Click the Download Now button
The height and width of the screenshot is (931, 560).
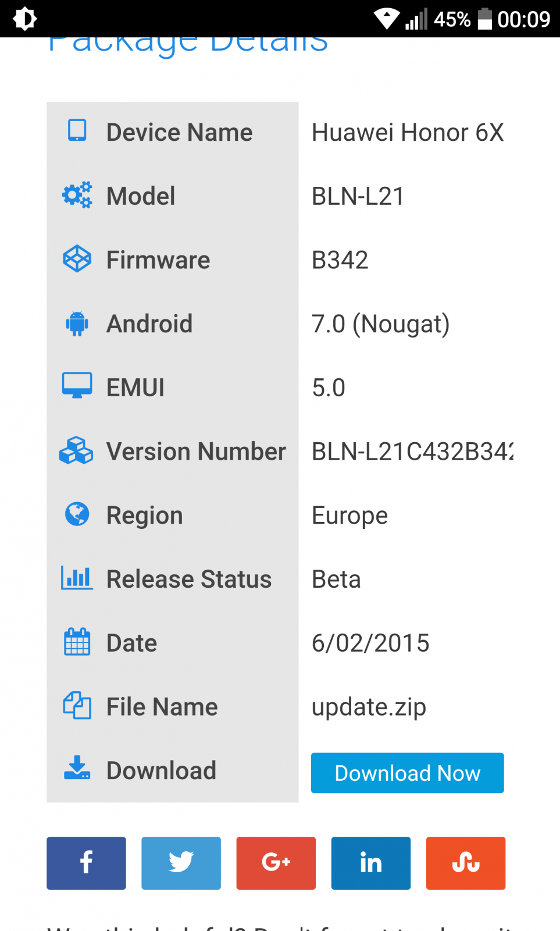tap(407, 773)
